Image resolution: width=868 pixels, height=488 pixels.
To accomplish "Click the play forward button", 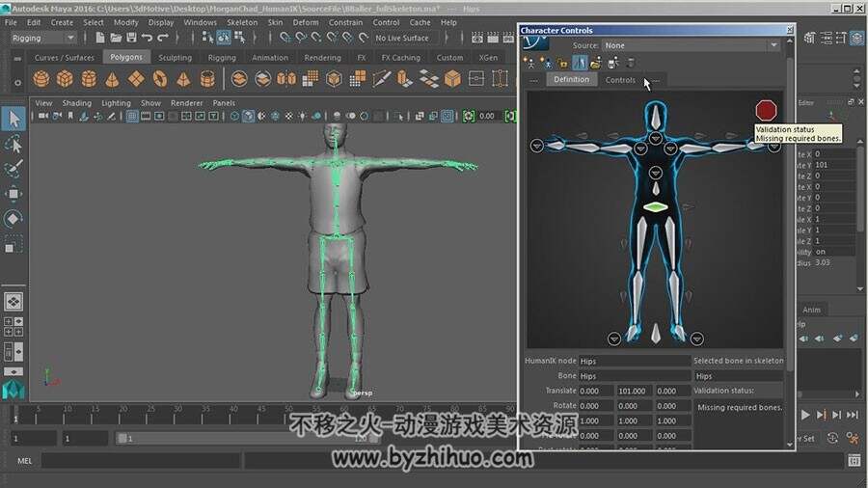I will [805, 415].
